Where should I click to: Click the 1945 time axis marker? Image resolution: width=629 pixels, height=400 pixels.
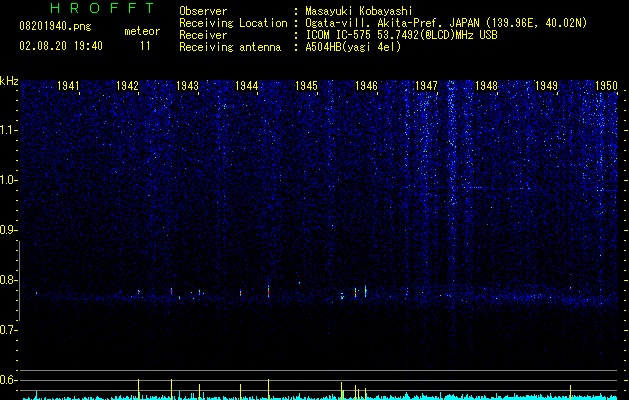click(x=306, y=86)
